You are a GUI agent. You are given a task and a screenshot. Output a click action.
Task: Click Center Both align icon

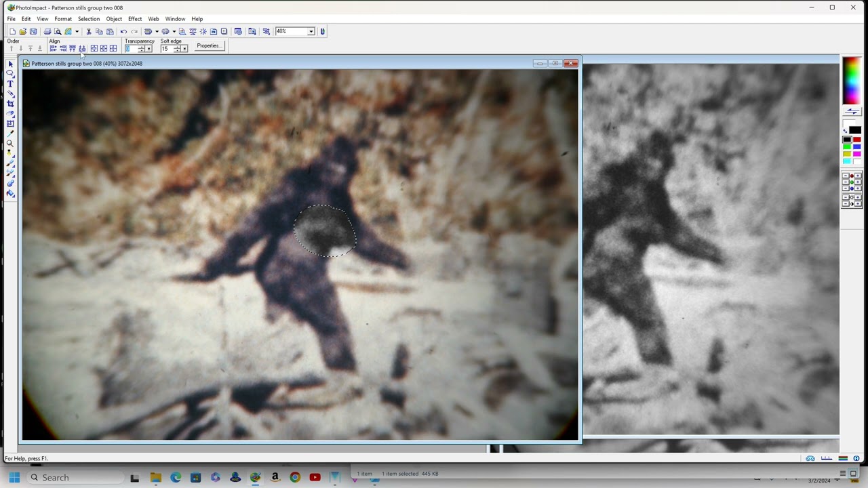113,49
